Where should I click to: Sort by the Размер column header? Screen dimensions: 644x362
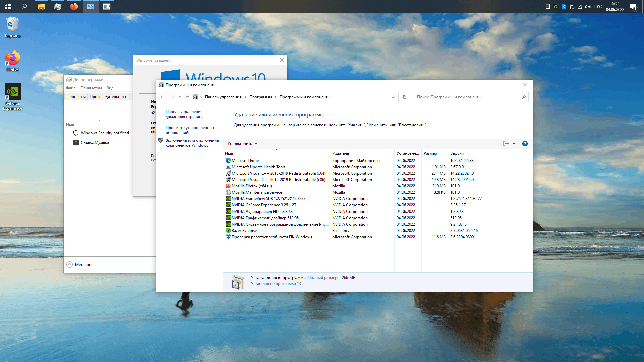[x=435, y=153]
